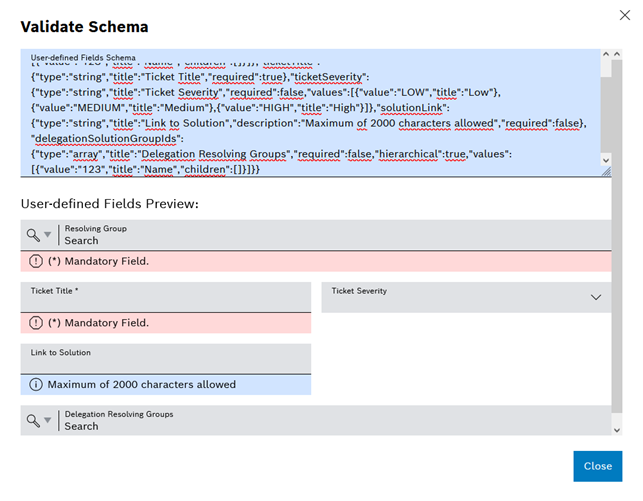
Task: Click the schema text area scroll down arrow
Action: [x=604, y=160]
